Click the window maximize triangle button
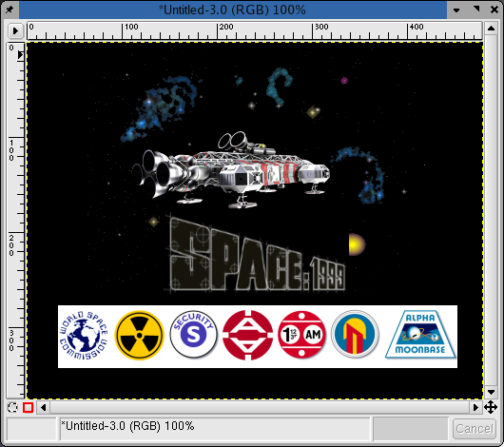The height and width of the screenshot is (447, 504). pyautogui.click(x=476, y=10)
